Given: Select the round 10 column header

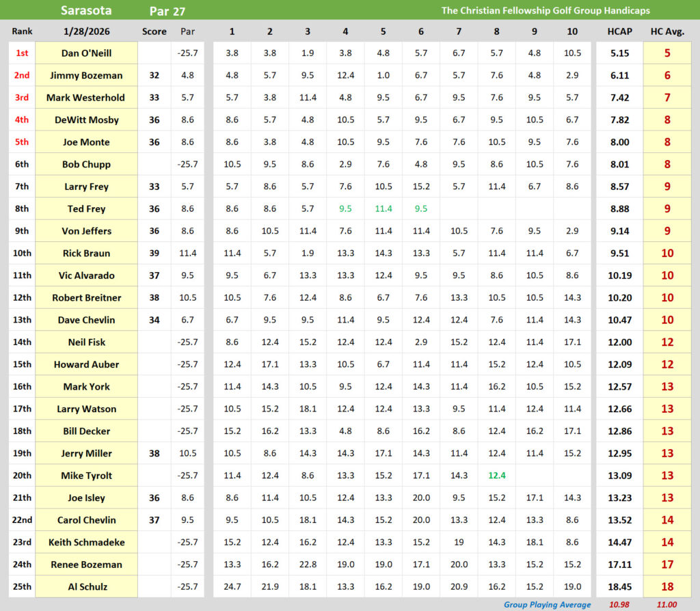Looking at the screenshot, I should (x=572, y=31).
